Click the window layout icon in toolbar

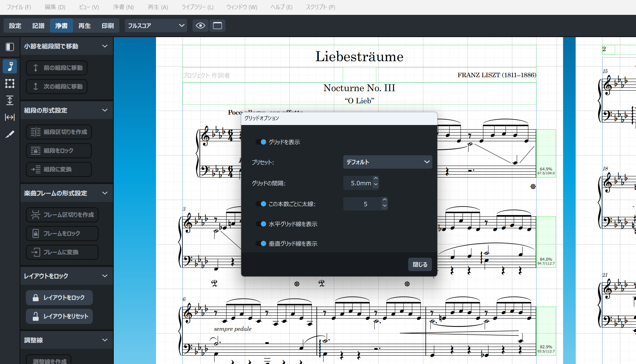[217, 26]
